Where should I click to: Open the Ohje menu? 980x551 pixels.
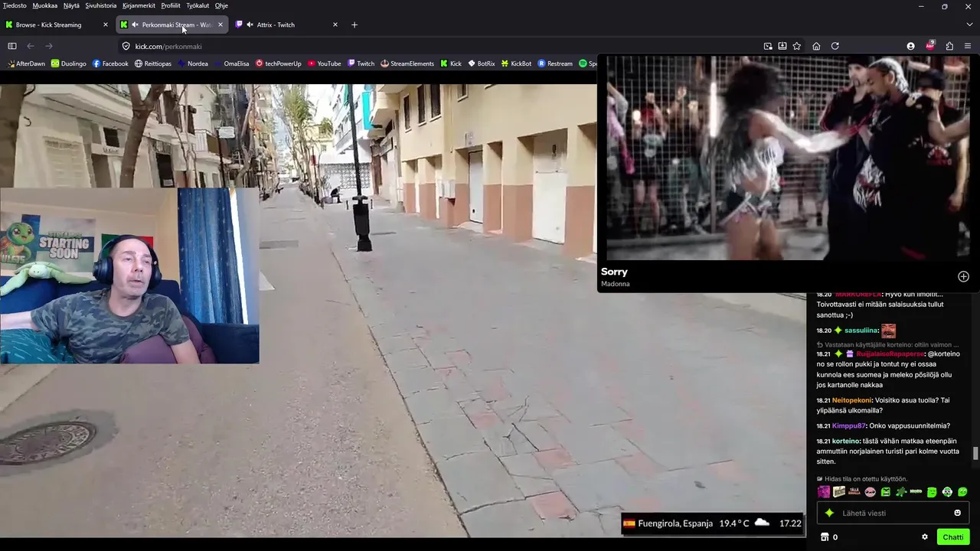(221, 5)
